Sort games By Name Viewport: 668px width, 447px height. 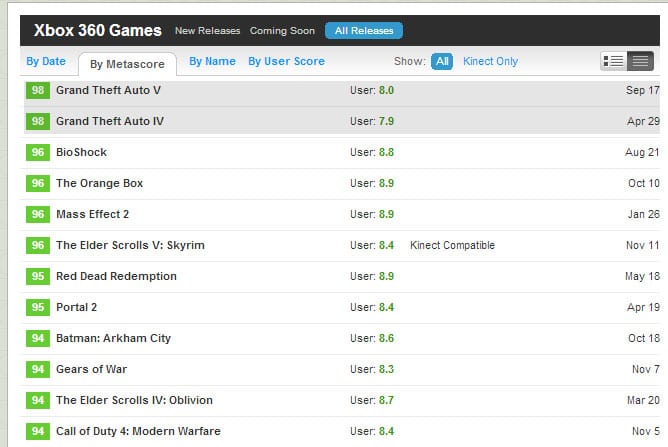[x=212, y=61]
